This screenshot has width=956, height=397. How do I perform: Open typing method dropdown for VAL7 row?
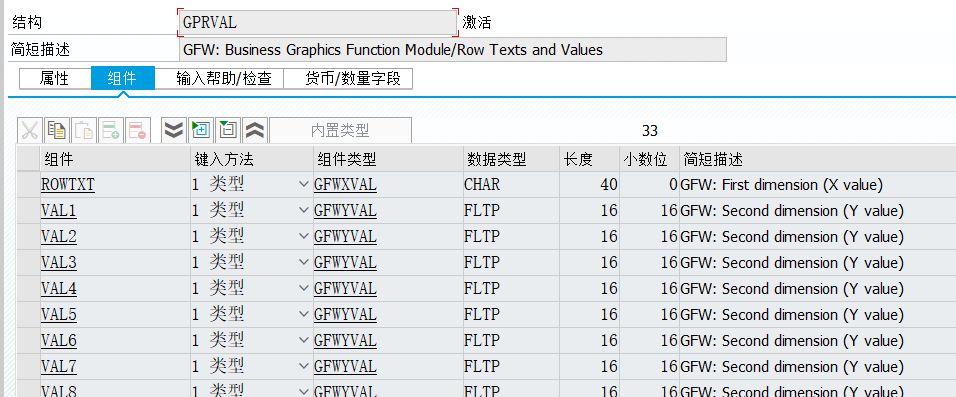click(304, 366)
